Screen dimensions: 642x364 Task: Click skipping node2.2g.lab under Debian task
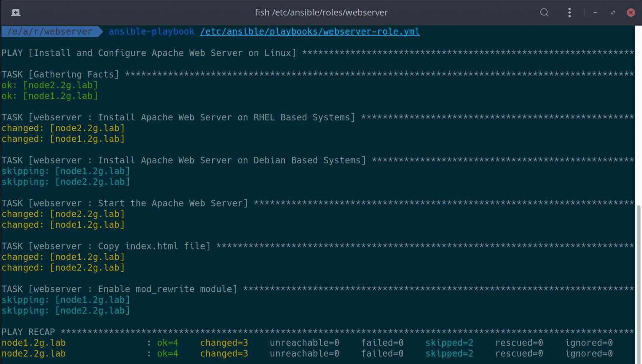(66, 182)
